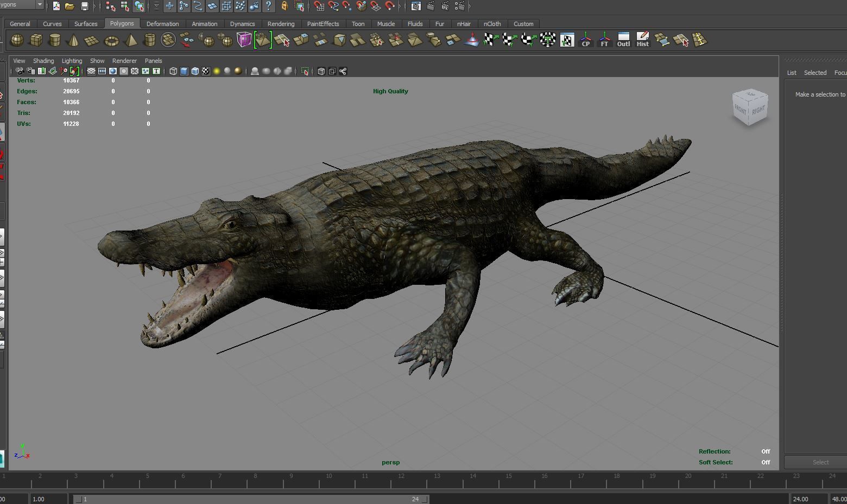Create a polygon cone from the shelf
847x504 pixels.
pyautogui.click(x=73, y=40)
